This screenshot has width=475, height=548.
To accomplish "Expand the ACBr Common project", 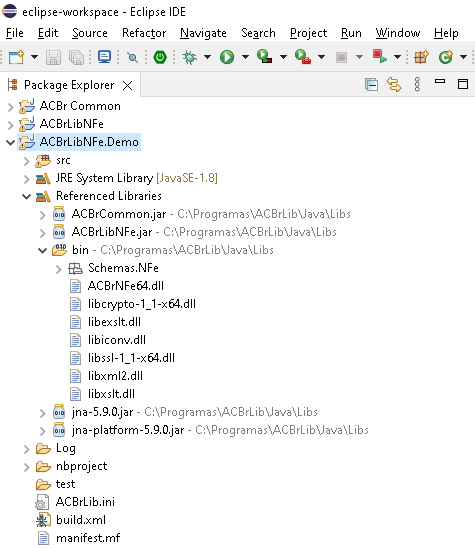I will coord(10,106).
